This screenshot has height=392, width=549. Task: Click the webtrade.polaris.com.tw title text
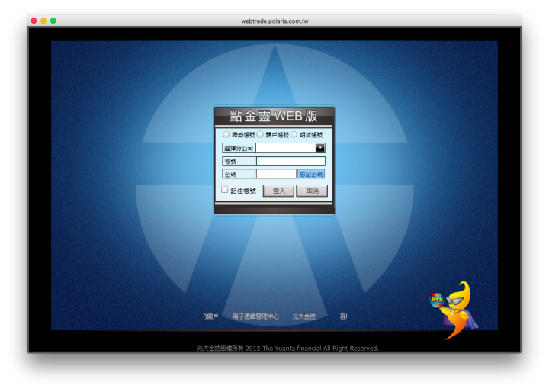click(x=274, y=21)
